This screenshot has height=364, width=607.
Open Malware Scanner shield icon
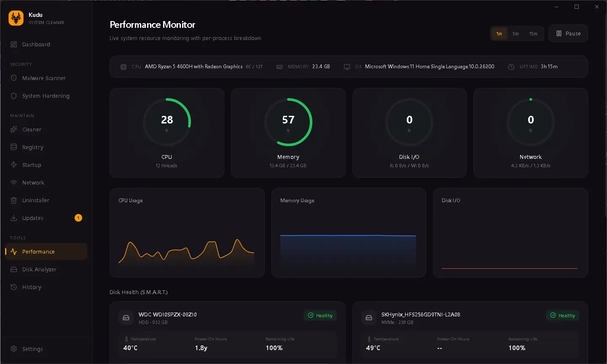click(x=13, y=78)
